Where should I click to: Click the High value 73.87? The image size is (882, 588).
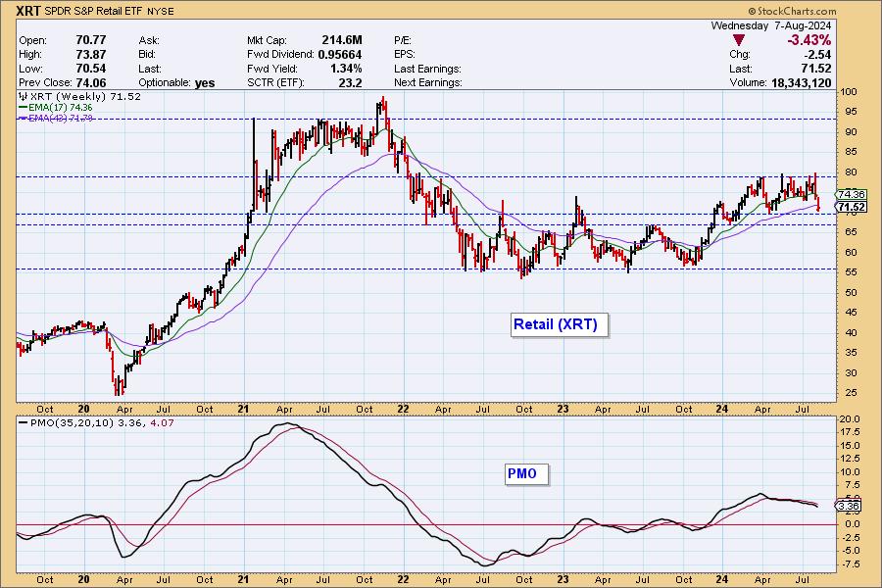pyautogui.click(x=90, y=55)
